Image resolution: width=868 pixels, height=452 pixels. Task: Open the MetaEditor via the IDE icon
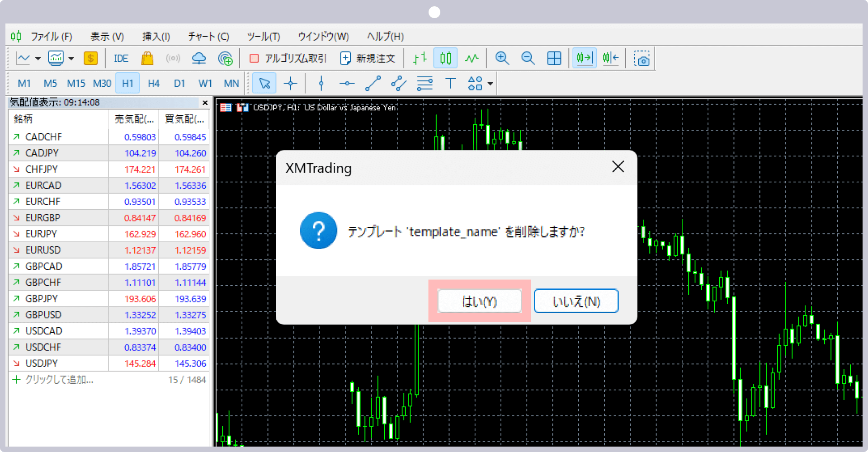(x=120, y=58)
